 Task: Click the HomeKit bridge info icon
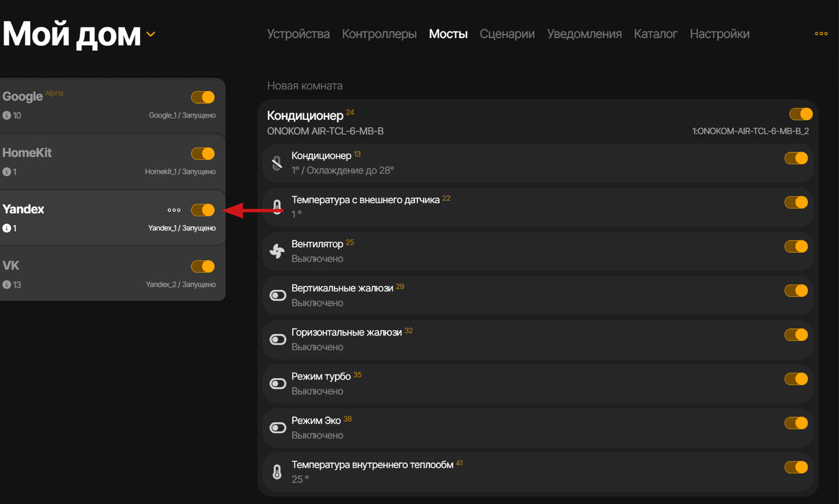click(x=7, y=172)
